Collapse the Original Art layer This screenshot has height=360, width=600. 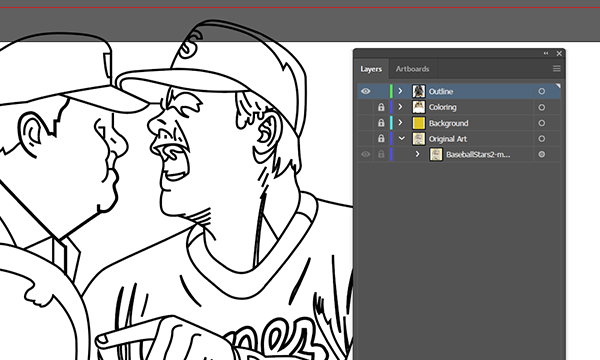[x=401, y=138]
